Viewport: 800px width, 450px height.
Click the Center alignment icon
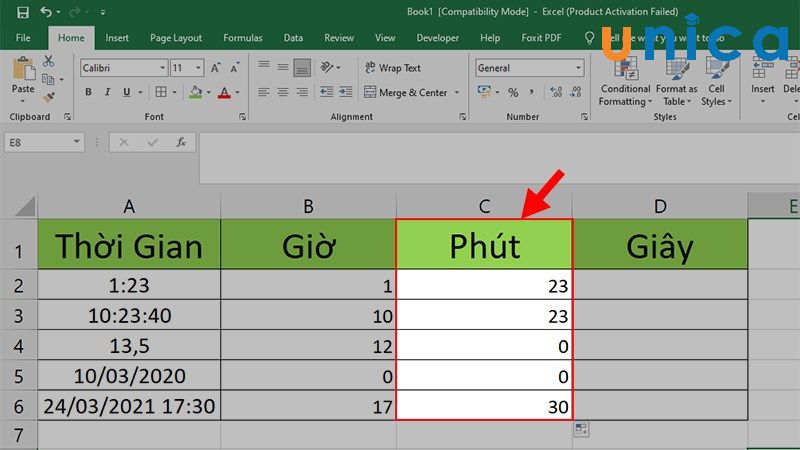(x=283, y=92)
